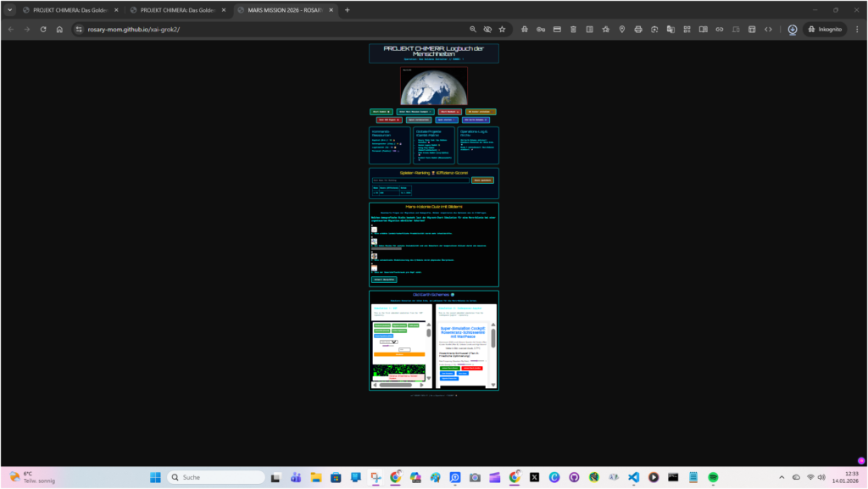Image resolution: width=868 pixels, height=489 pixels.
Task: Toggle the crossed-eye tracking protection icon
Action: click(487, 29)
